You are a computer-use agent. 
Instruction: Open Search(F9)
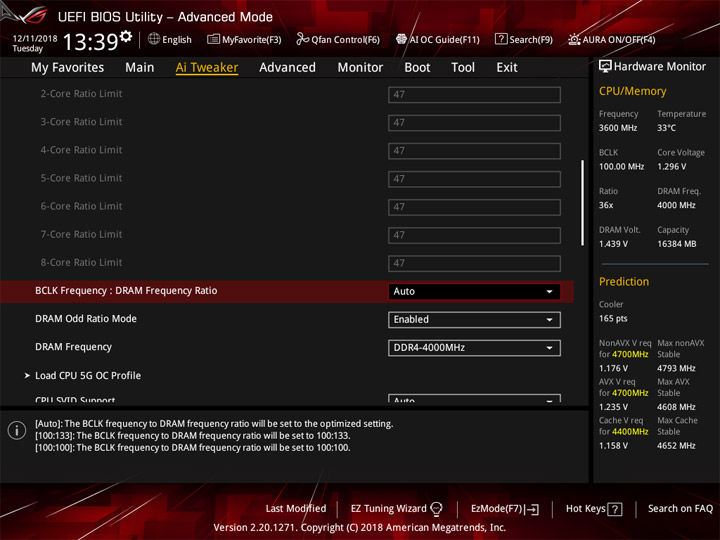click(x=524, y=39)
